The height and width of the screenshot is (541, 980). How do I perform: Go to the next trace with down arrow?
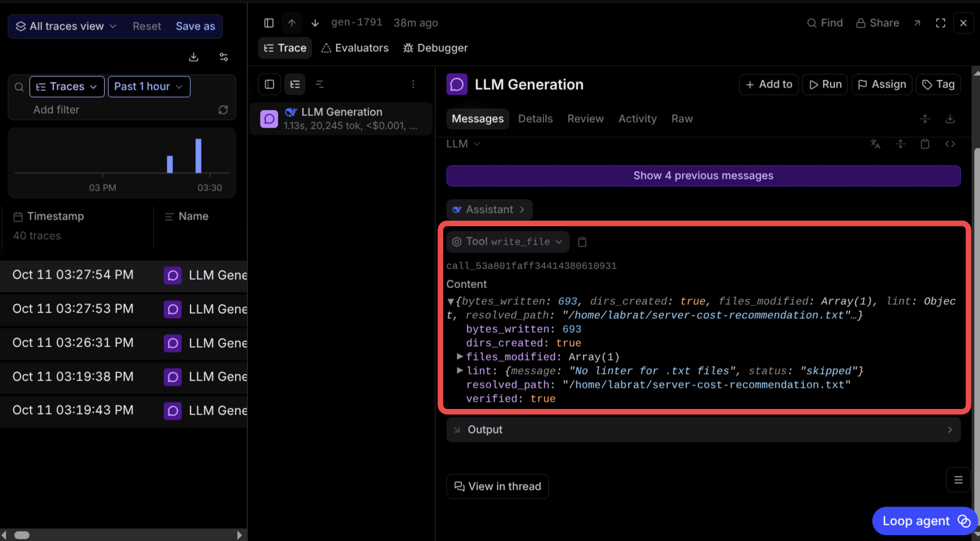coord(315,23)
